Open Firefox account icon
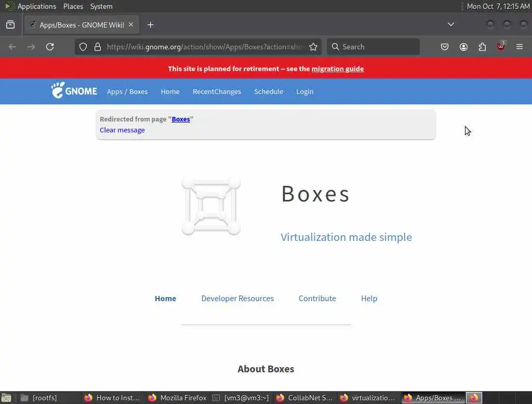This screenshot has height=404, width=532. [463, 47]
